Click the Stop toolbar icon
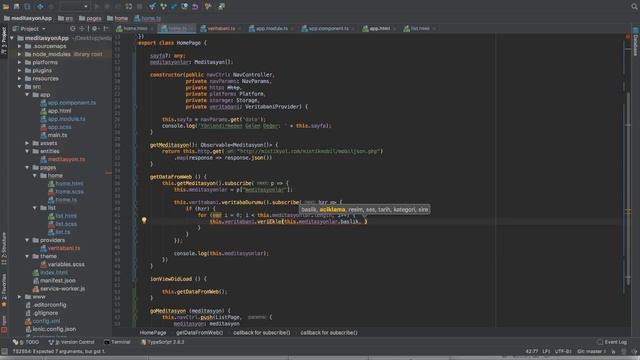 [x=139, y=7]
